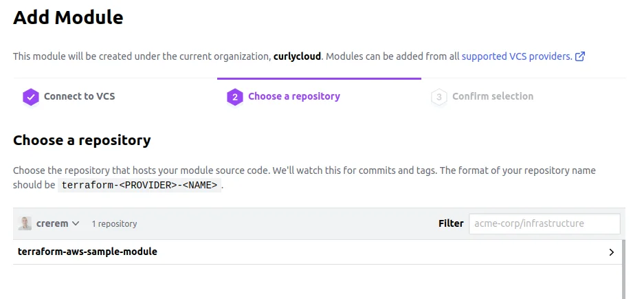The width and height of the screenshot is (644, 299).
Task: Expand the crerem account dropdown chevron
Action: pos(76,223)
